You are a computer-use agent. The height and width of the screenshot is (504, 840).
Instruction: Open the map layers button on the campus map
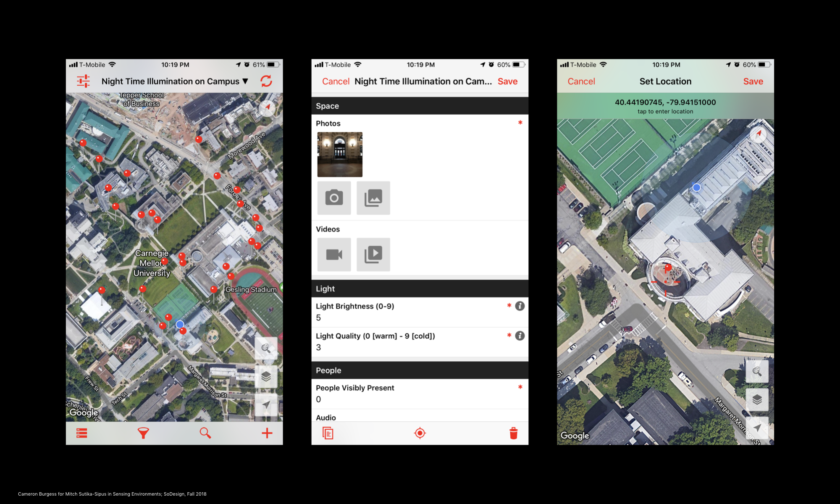click(x=266, y=376)
